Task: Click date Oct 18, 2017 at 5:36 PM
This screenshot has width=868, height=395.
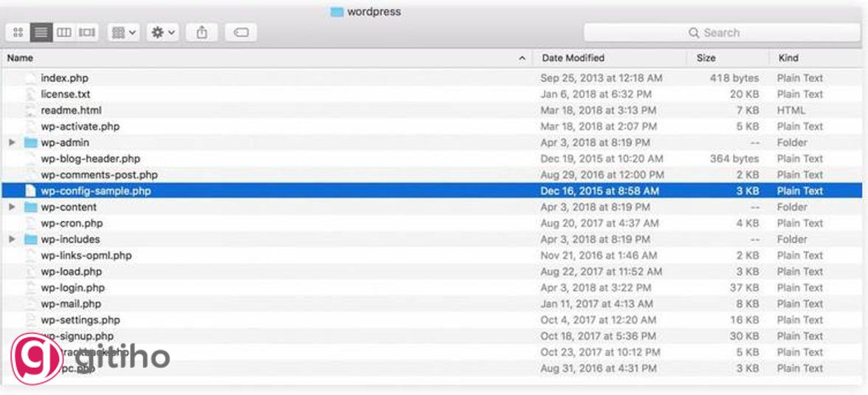Action: [598, 336]
